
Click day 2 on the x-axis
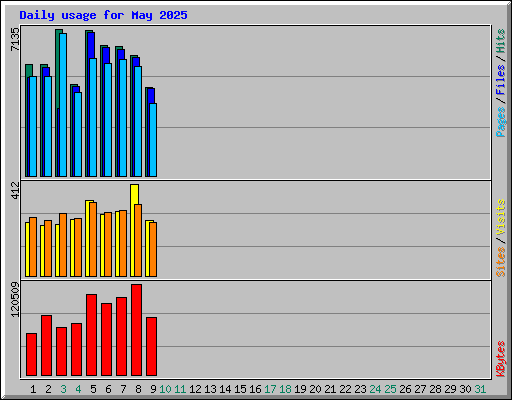48,389
